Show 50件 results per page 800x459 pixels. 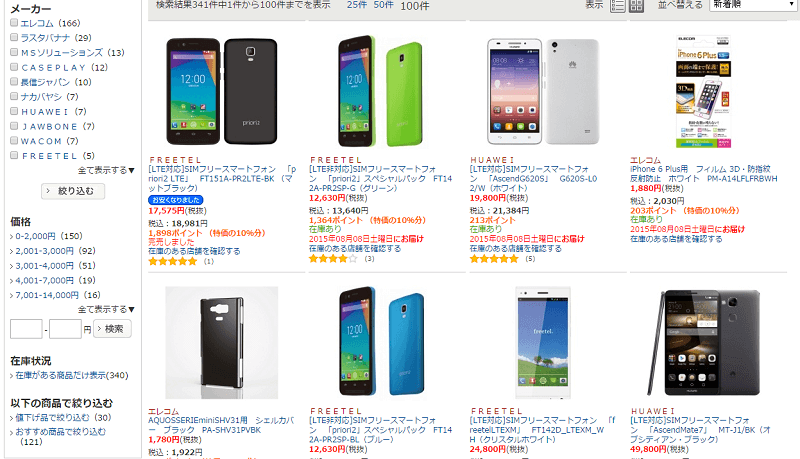click(383, 5)
